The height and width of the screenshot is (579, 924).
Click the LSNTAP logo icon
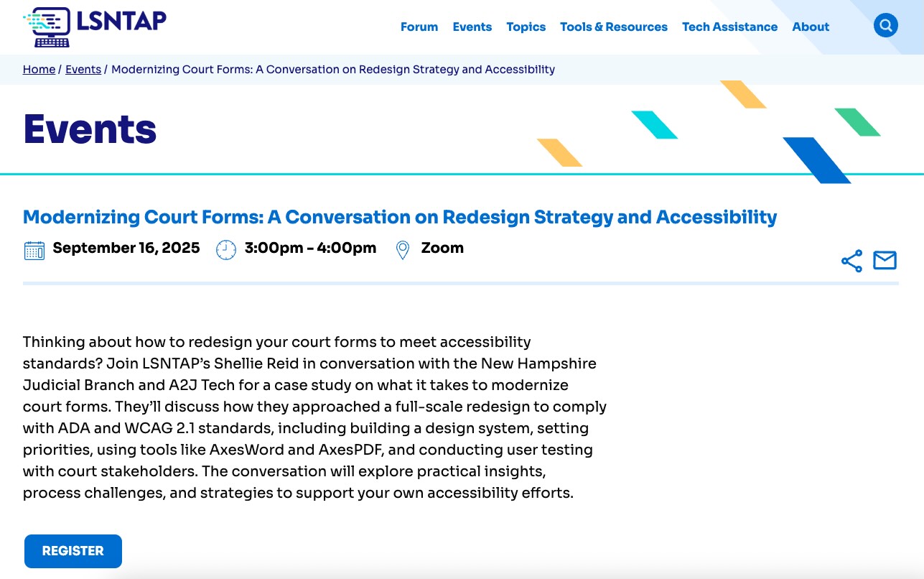tap(47, 27)
